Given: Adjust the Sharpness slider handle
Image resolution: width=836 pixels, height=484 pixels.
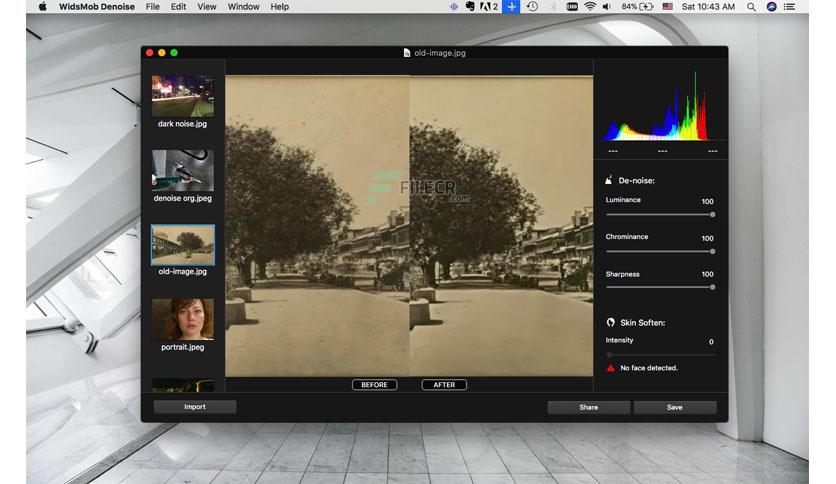Looking at the screenshot, I should tap(712, 287).
